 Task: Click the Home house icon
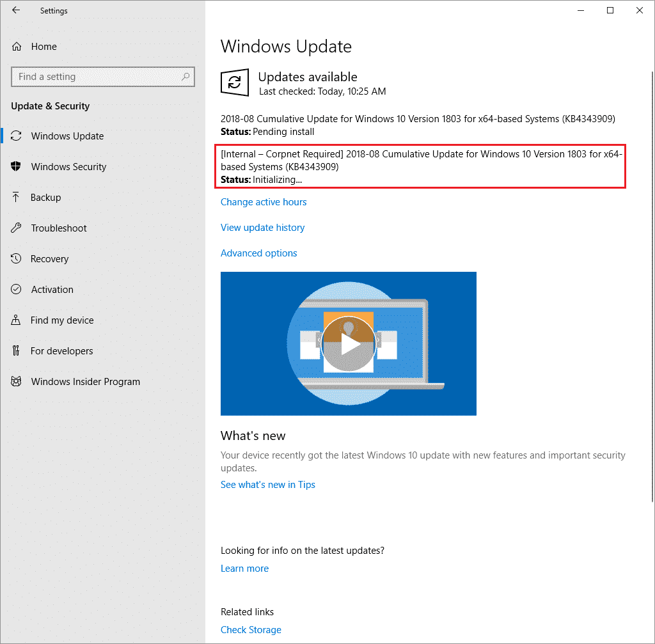pyautogui.click(x=16, y=46)
